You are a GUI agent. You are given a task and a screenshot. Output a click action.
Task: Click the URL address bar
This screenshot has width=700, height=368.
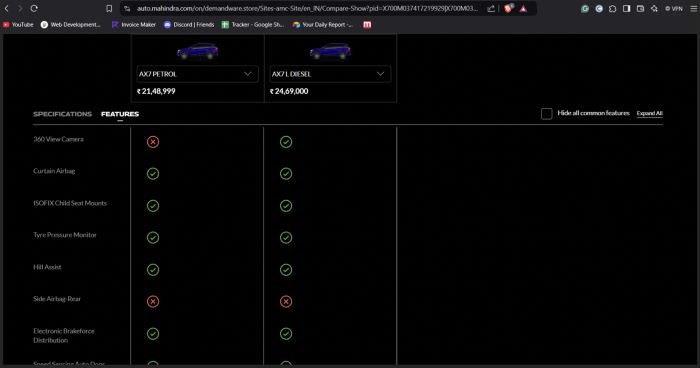coord(307,8)
